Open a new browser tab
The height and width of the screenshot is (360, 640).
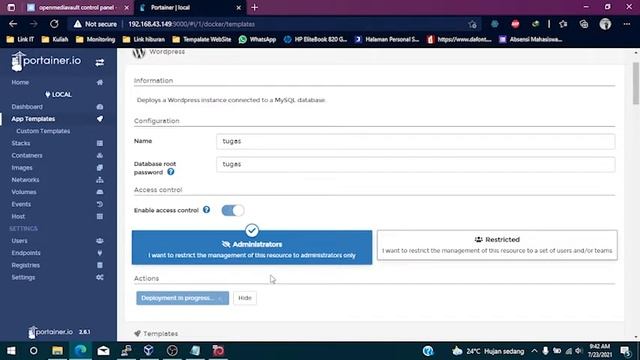click(254, 8)
